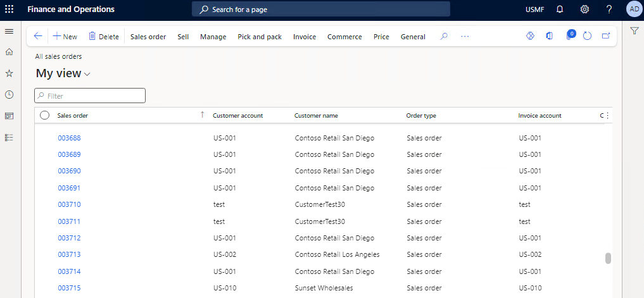The width and height of the screenshot is (644, 298).
Task: Open the Sell tab
Action: (183, 37)
